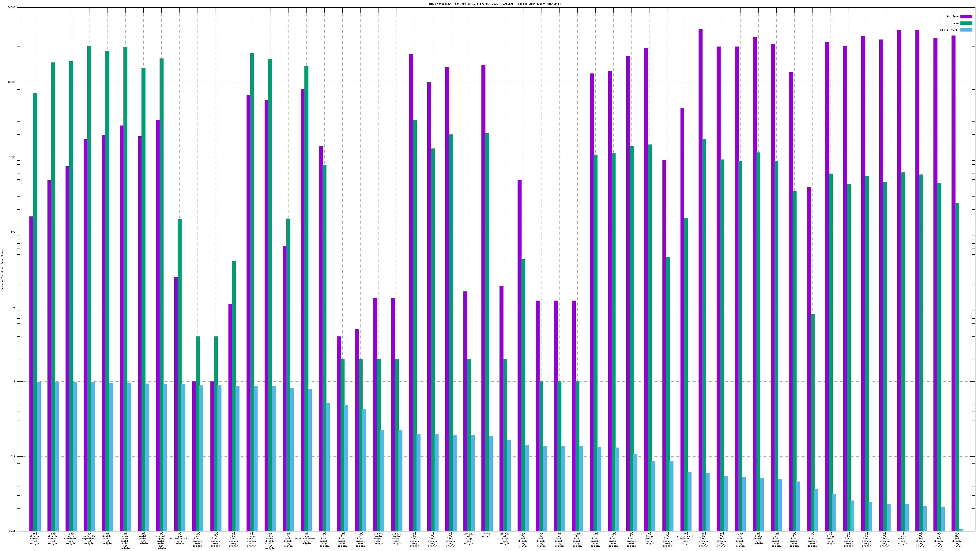Click the ips.backscatterer.org x-axis label
980x551 pixels.
[306, 538]
